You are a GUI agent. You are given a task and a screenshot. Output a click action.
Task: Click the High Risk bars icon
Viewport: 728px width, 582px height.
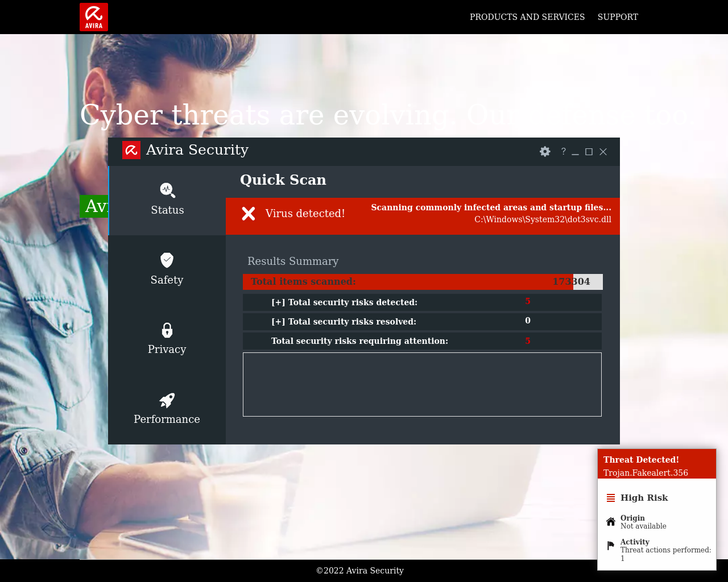(611, 498)
